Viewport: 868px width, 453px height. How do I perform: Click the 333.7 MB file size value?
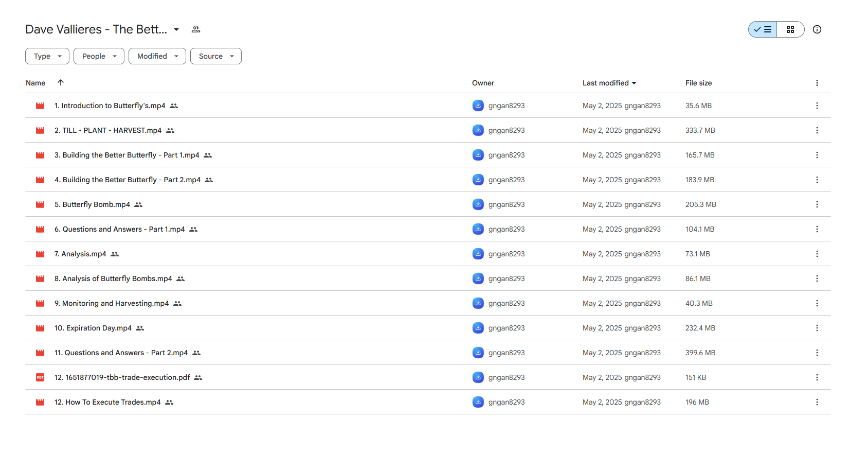pos(700,130)
